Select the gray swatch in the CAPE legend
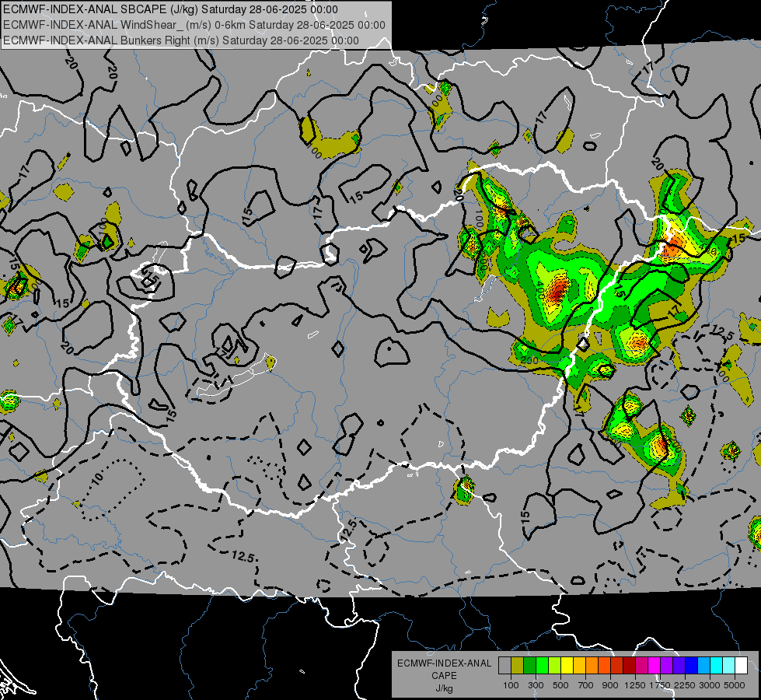 click(x=504, y=666)
